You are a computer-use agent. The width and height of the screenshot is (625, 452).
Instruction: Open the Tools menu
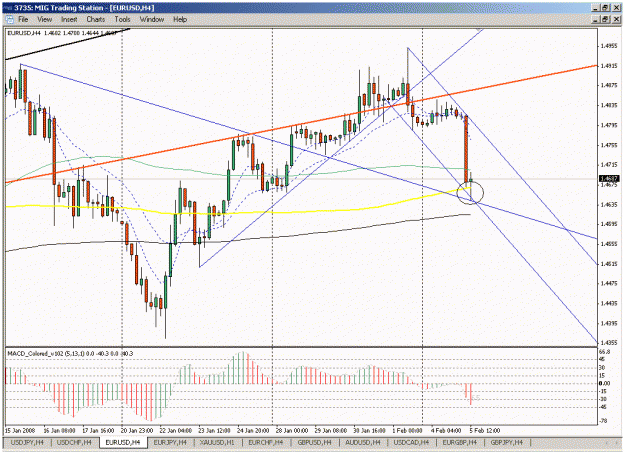pyautogui.click(x=122, y=19)
